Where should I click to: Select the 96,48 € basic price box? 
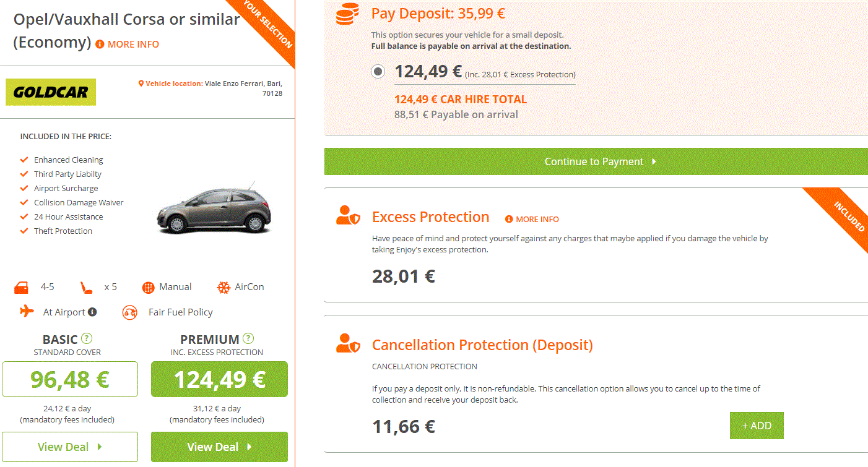[70, 379]
